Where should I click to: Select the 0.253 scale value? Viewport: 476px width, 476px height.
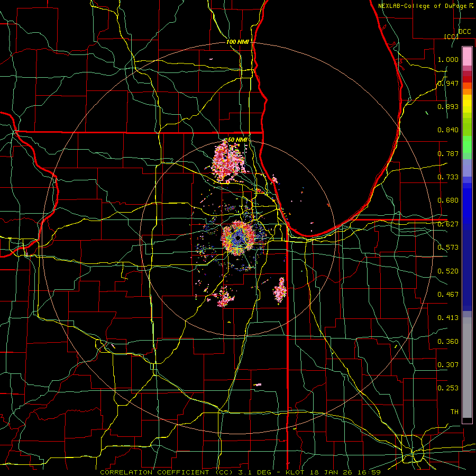point(448,388)
